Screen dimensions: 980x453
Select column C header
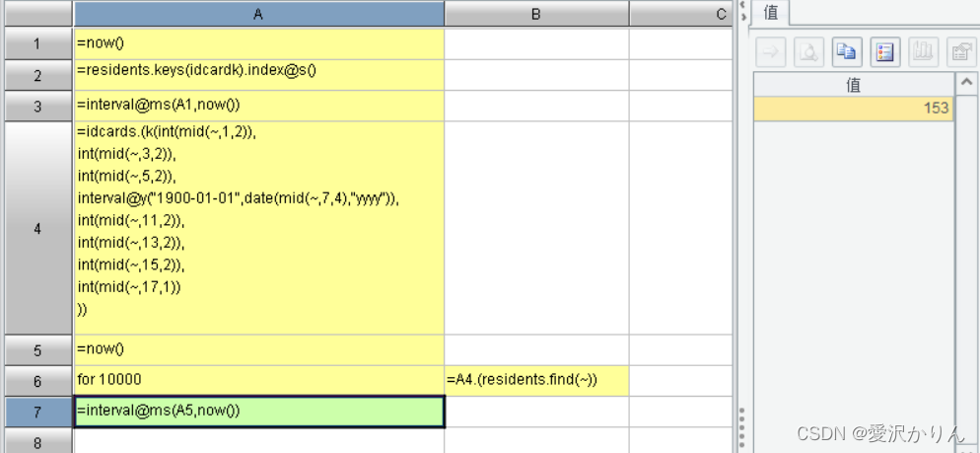(x=681, y=14)
